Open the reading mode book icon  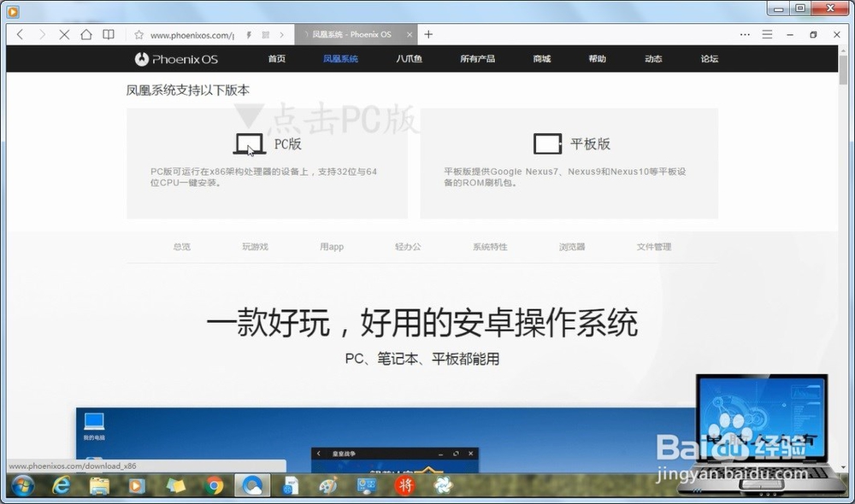[109, 34]
